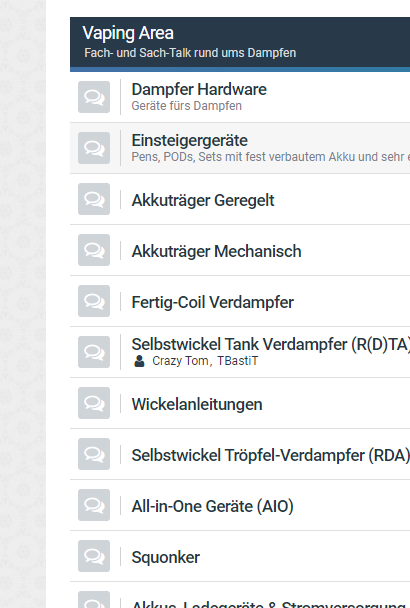Viewport: 410px width, 608px height.
Task: Click the forum icon beside Selbstwickel Tröpfel-Verdampfer
Action: (x=94, y=454)
